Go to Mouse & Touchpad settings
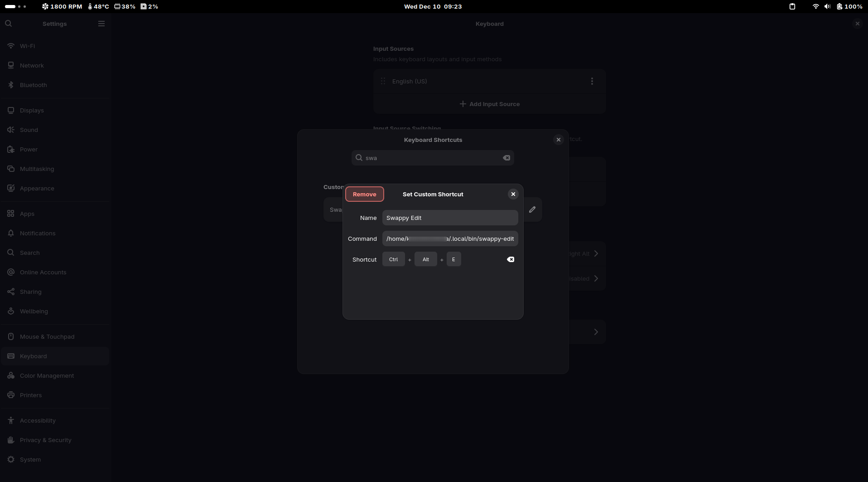Image resolution: width=868 pixels, height=482 pixels. coord(47,336)
